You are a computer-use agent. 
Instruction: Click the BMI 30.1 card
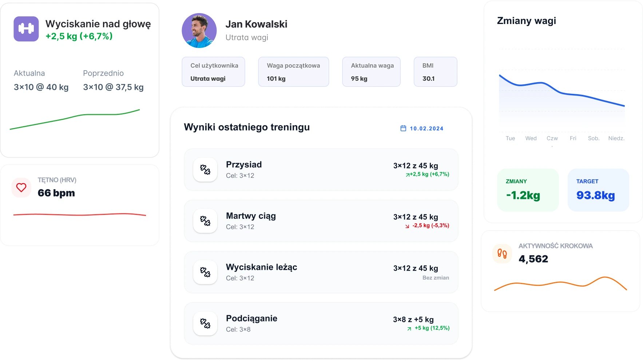tap(436, 72)
